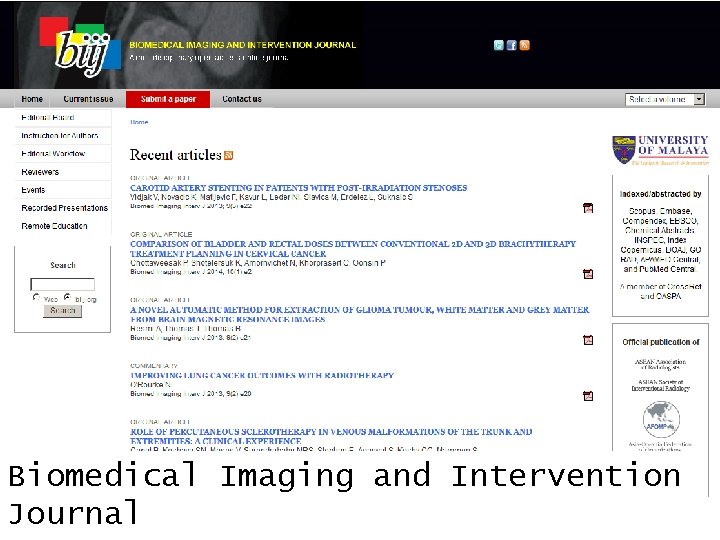Screen dimensions: 720x540
Task: Open the Select a volume dropdown
Action: tap(665, 99)
